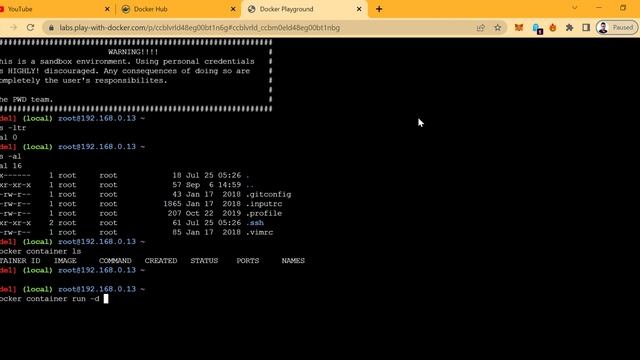Image resolution: width=640 pixels, height=360 pixels.
Task: Share this page icon in address bar
Action: (x=481, y=28)
